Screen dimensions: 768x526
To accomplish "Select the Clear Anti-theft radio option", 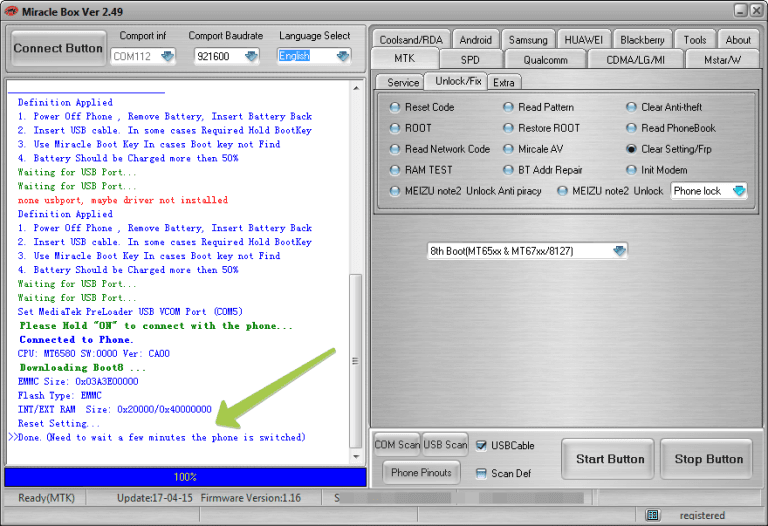I will [631, 107].
